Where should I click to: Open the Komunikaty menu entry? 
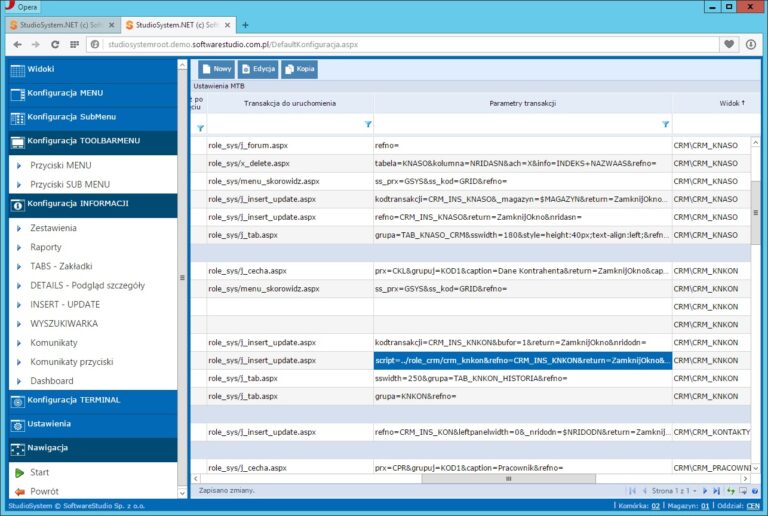click(54, 343)
